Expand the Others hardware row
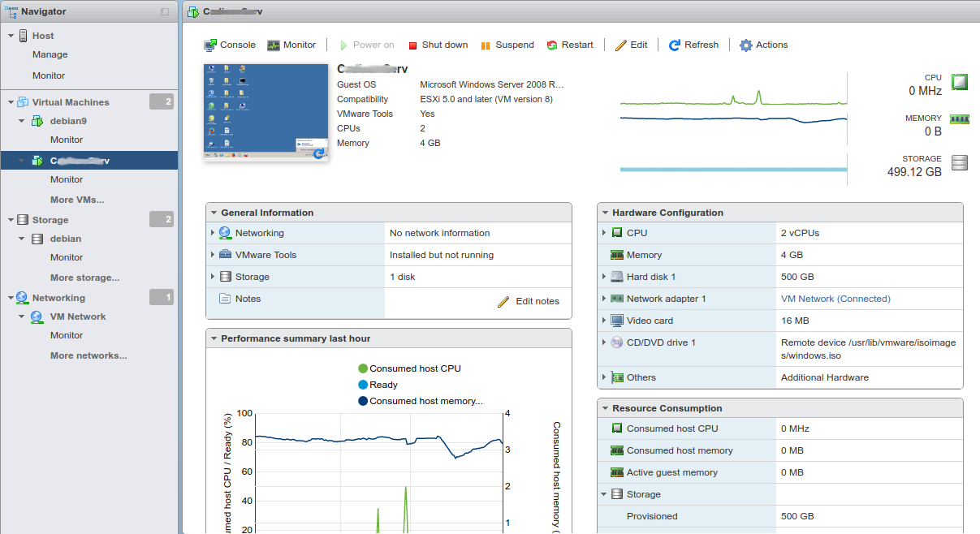980x534 pixels. click(x=604, y=377)
